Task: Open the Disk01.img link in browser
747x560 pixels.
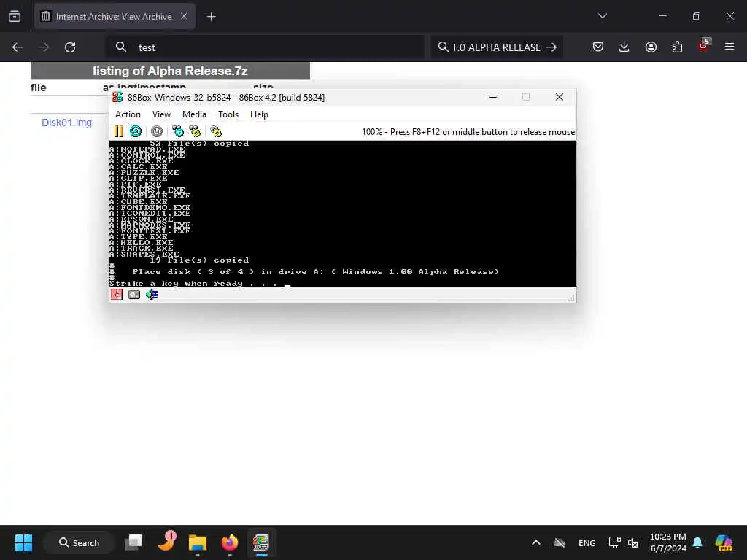Action: [66, 122]
